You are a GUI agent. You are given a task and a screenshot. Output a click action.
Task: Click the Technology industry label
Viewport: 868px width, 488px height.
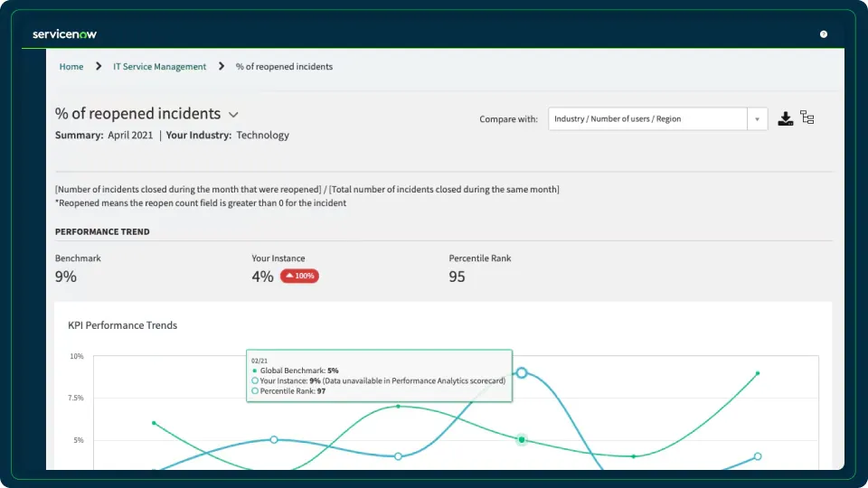point(262,135)
